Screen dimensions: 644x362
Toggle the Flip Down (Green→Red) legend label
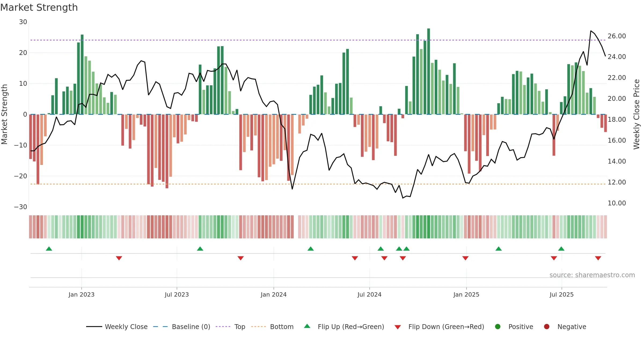(x=446, y=327)
